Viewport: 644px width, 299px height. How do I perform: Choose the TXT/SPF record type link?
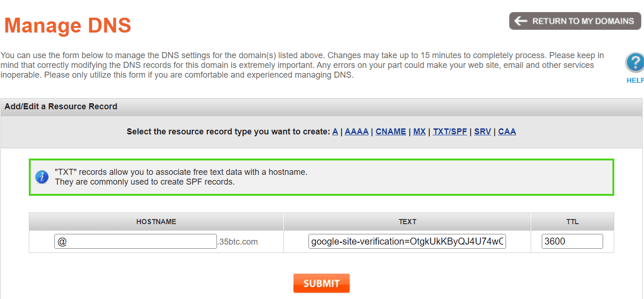450,132
